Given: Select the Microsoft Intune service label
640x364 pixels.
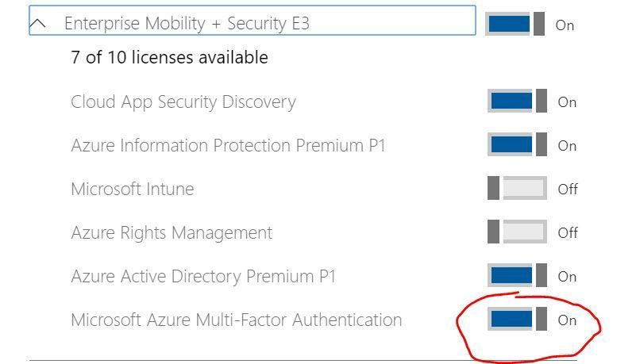Looking at the screenshot, I should 132,190.
